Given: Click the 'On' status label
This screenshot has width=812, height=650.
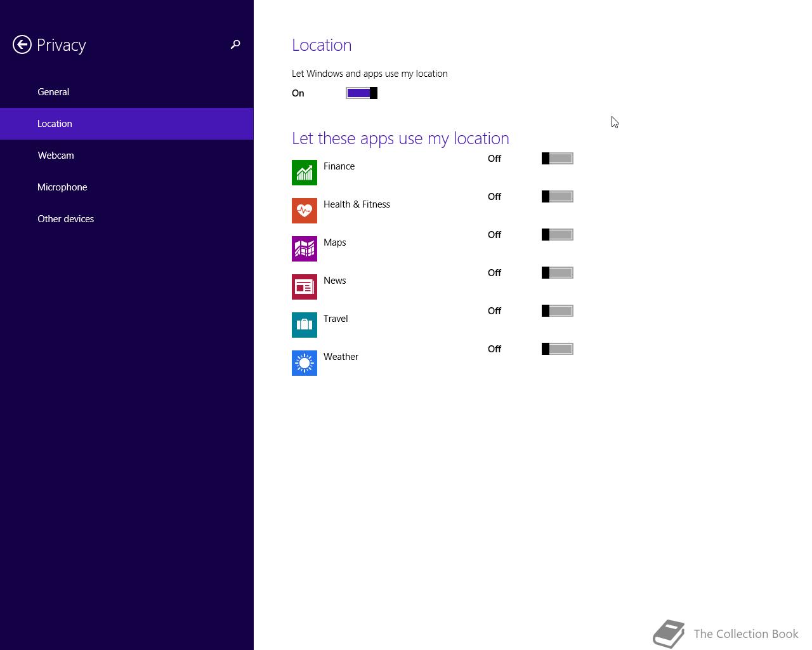Looking at the screenshot, I should tap(298, 93).
